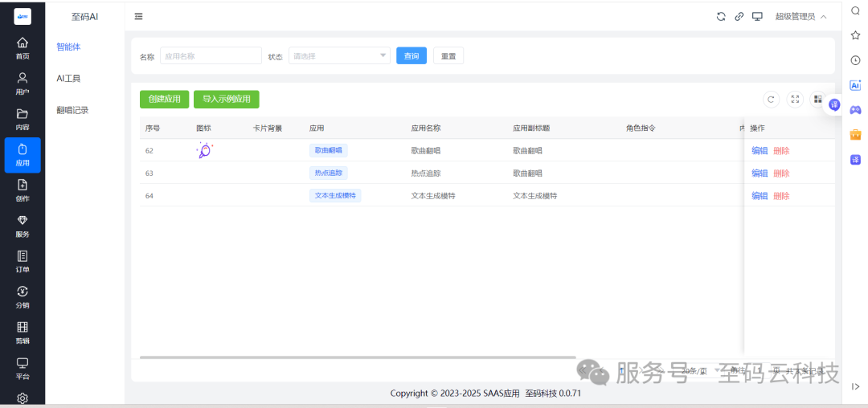Click the 重置 reset button
The image size is (868, 408).
448,56
